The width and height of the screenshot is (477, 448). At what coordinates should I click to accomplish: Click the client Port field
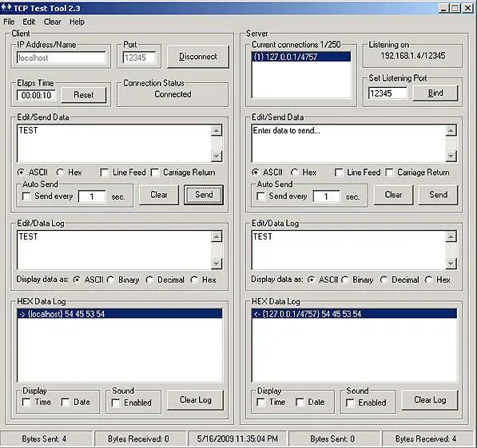(x=139, y=57)
